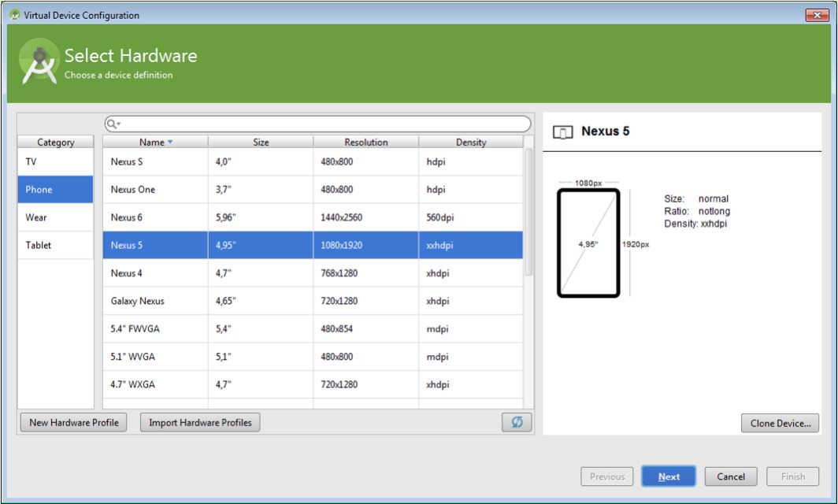Click the phone outline preview diagram
838x504 pixels.
(x=588, y=243)
